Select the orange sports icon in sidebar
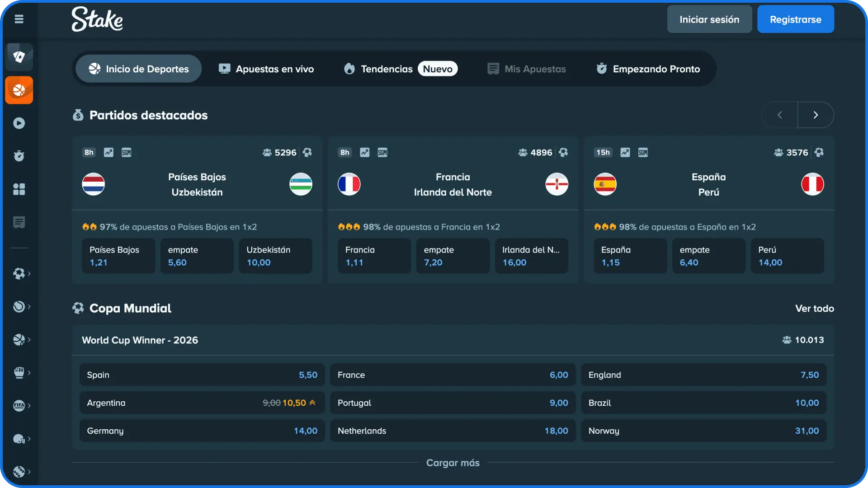Viewport: 868px width, 488px height. tap(19, 90)
